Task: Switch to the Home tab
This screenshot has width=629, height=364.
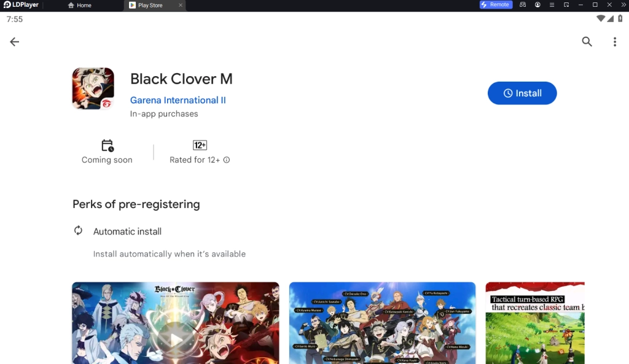Action: pyautogui.click(x=79, y=5)
